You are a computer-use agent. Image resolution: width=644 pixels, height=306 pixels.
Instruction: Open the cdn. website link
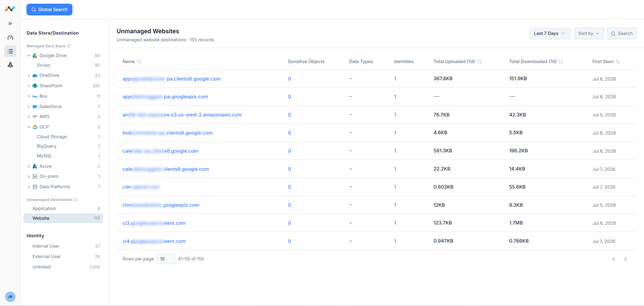click(x=141, y=187)
